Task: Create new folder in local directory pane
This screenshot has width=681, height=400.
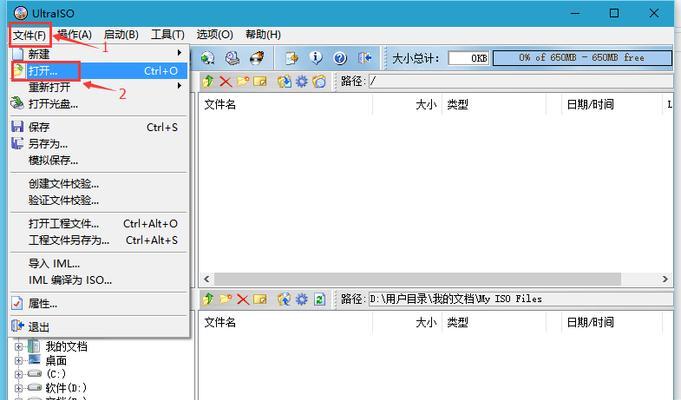Action: click(225, 299)
